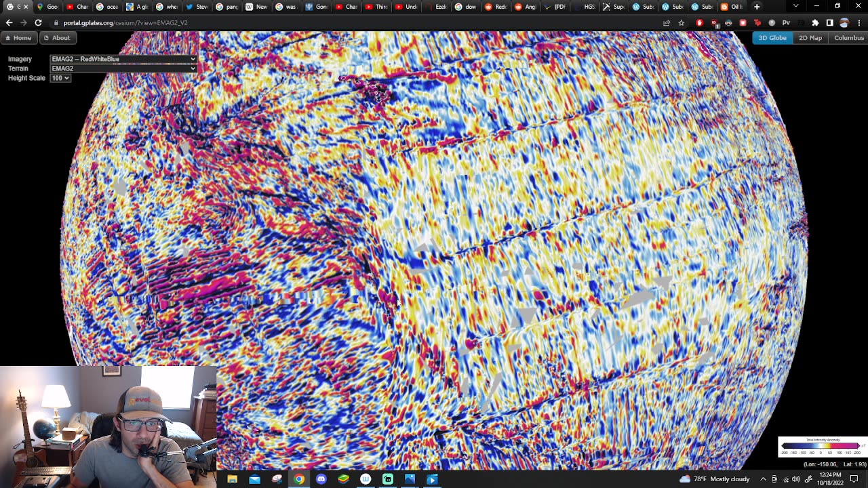Screen dimensions: 868x488
Task: Switch to the 'Und' YouTube tab
Action: pyautogui.click(x=407, y=7)
